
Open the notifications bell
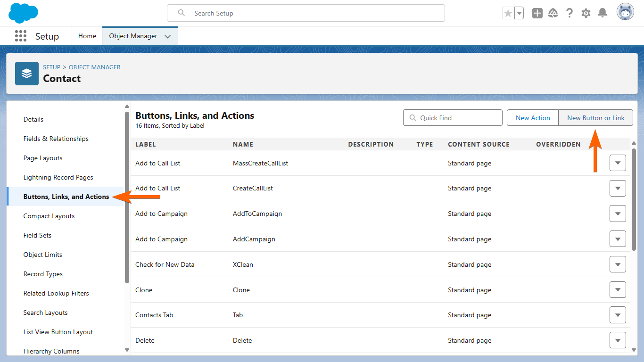coord(602,13)
